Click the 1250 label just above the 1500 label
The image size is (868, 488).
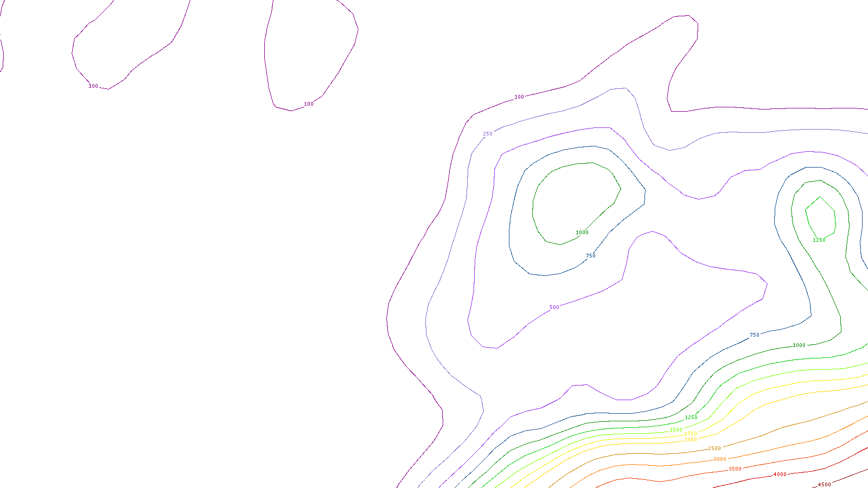(x=691, y=418)
